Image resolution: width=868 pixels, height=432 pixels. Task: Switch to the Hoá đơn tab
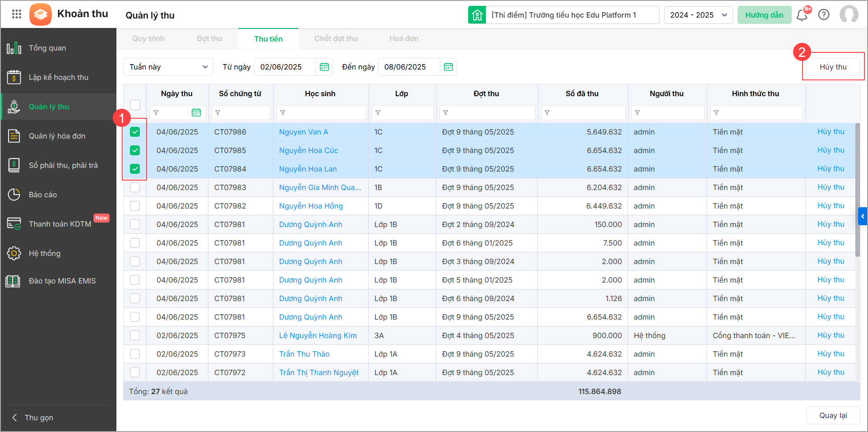click(404, 39)
